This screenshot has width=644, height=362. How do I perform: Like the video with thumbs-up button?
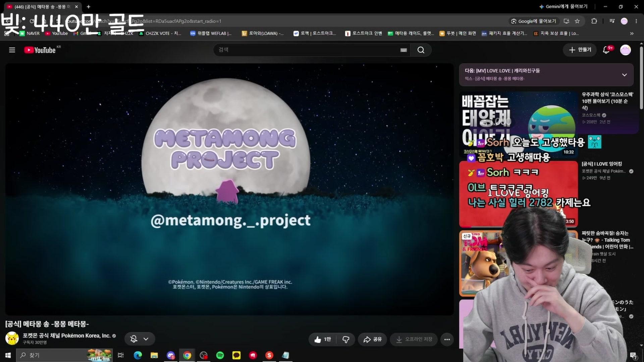pos(322,340)
